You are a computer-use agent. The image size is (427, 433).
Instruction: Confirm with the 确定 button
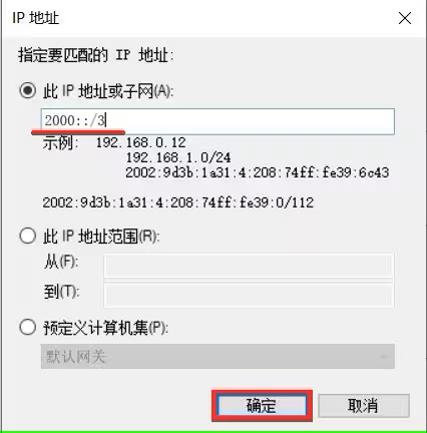(x=262, y=406)
